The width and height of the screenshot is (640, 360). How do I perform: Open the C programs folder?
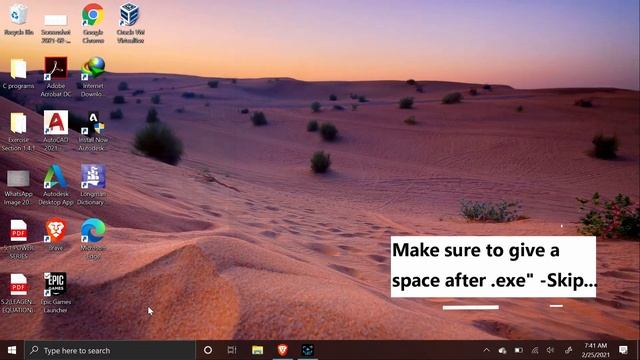pyautogui.click(x=18, y=73)
